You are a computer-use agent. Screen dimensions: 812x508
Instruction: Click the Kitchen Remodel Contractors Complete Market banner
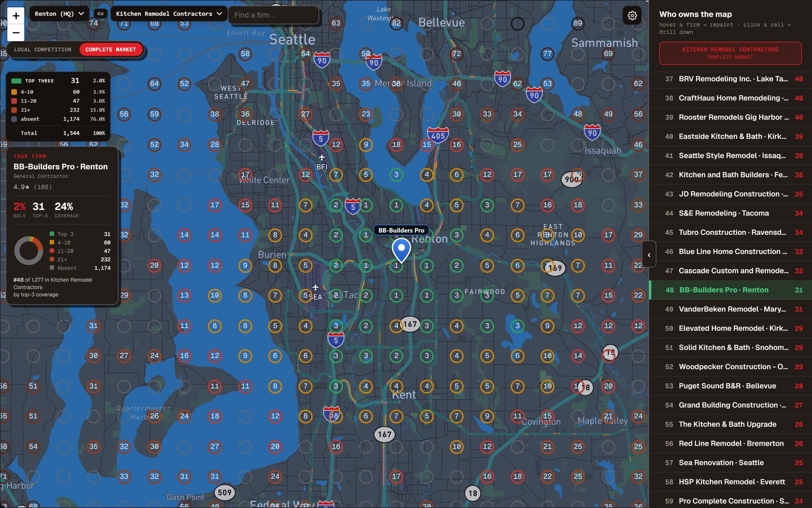pos(730,53)
